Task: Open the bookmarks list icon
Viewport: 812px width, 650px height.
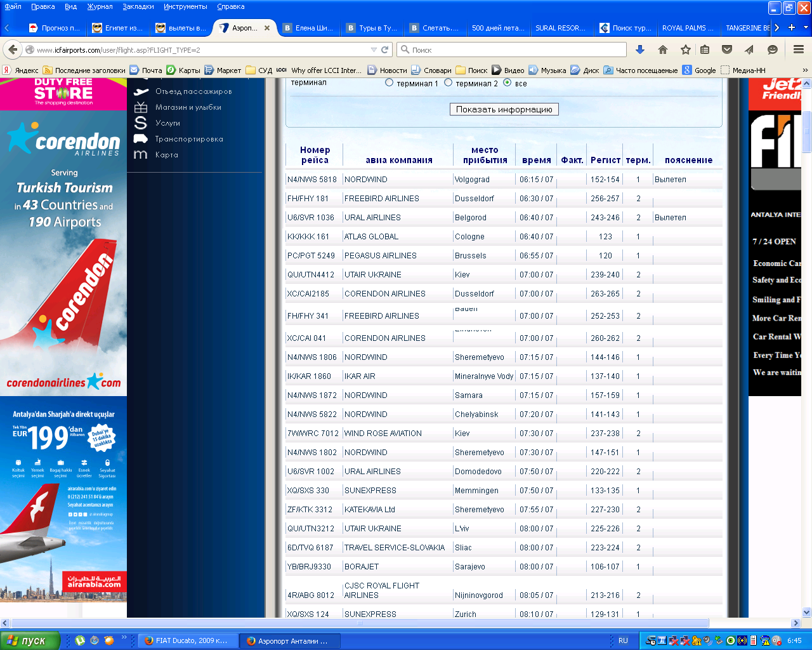Action: [x=705, y=50]
